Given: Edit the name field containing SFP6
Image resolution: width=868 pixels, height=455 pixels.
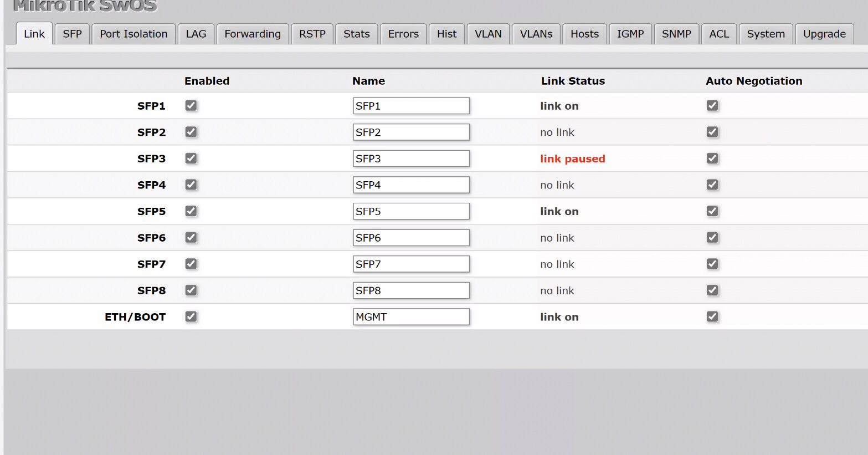Looking at the screenshot, I should point(411,238).
